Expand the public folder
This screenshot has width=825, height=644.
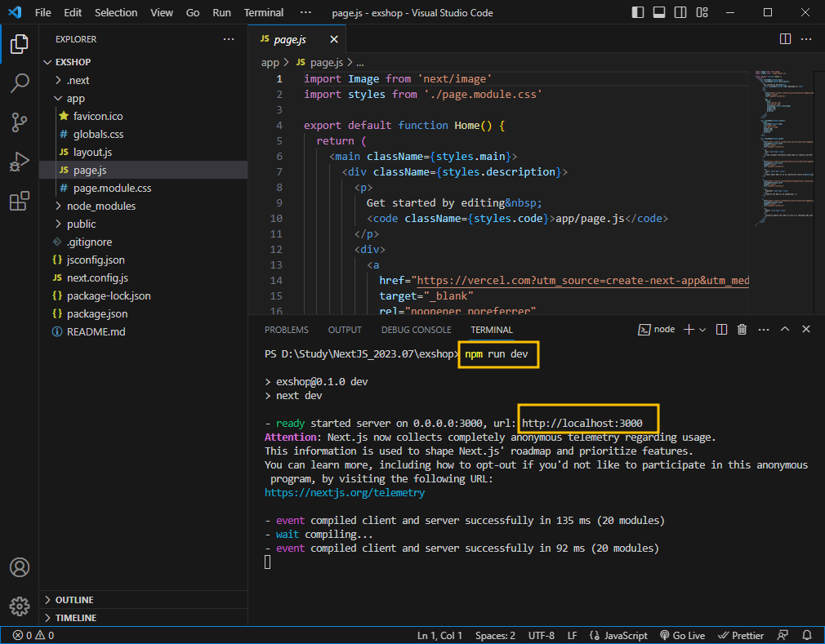(x=143, y=224)
